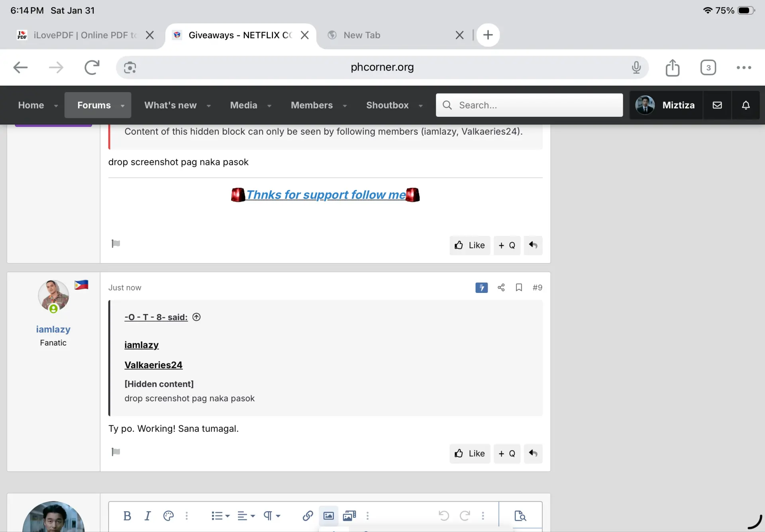
Task: Report the upper post via flag icon
Action: (116, 243)
